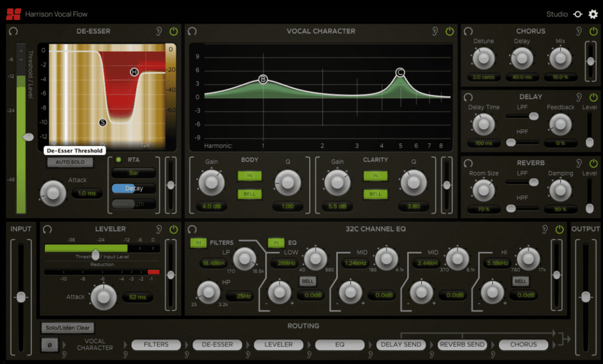603x364 pixels.
Task: Click Solo/Listen Clear button
Action: [68, 328]
